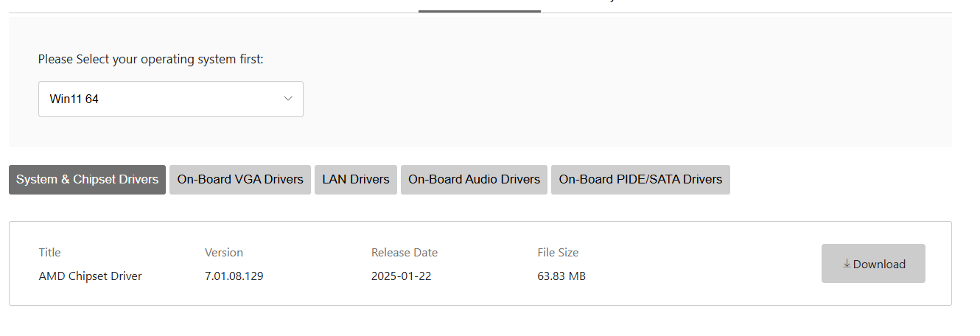Viewport: 980px width, 336px height.
Task: Download the AMD Chipset Driver
Action: [x=873, y=264]
